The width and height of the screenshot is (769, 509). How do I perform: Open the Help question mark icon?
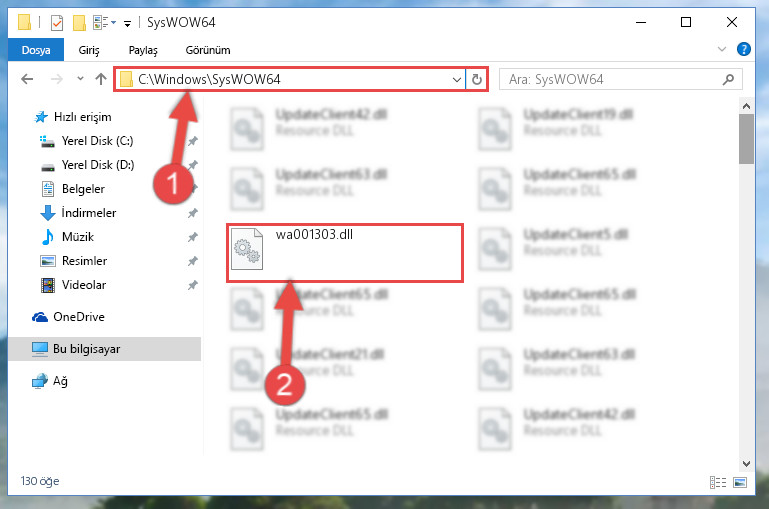coord(743,50)
